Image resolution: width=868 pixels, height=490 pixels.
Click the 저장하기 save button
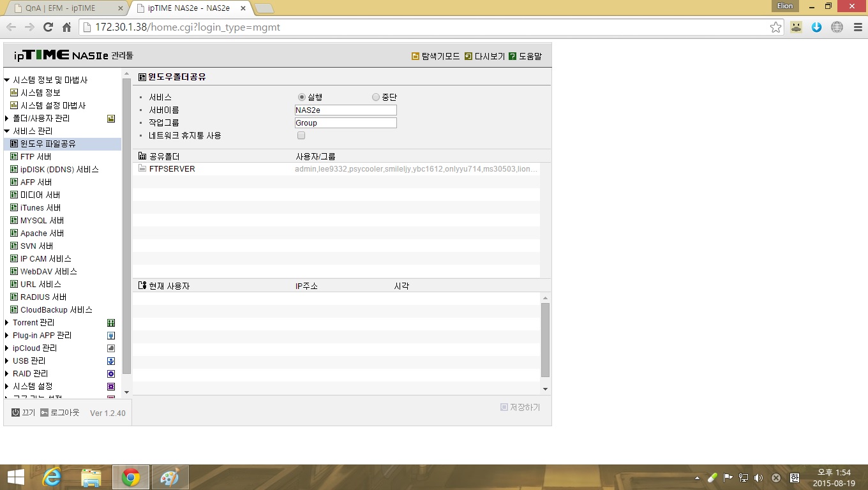pos(520,407)
